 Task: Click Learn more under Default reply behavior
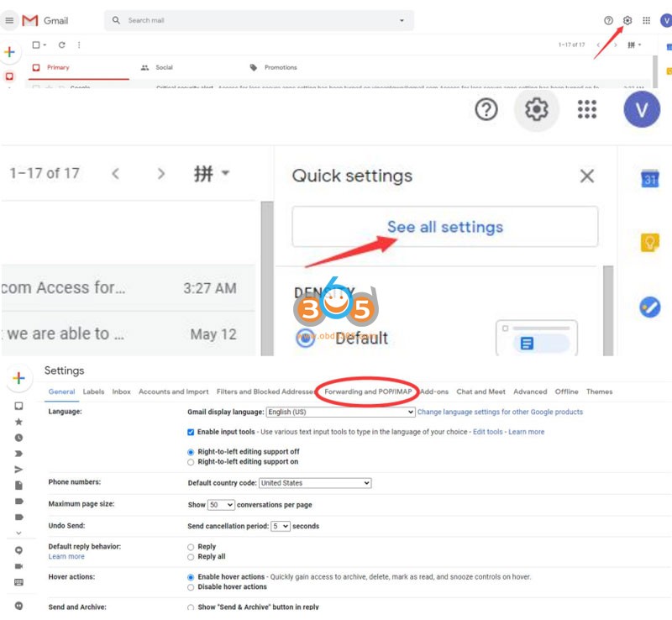[66, 556]
